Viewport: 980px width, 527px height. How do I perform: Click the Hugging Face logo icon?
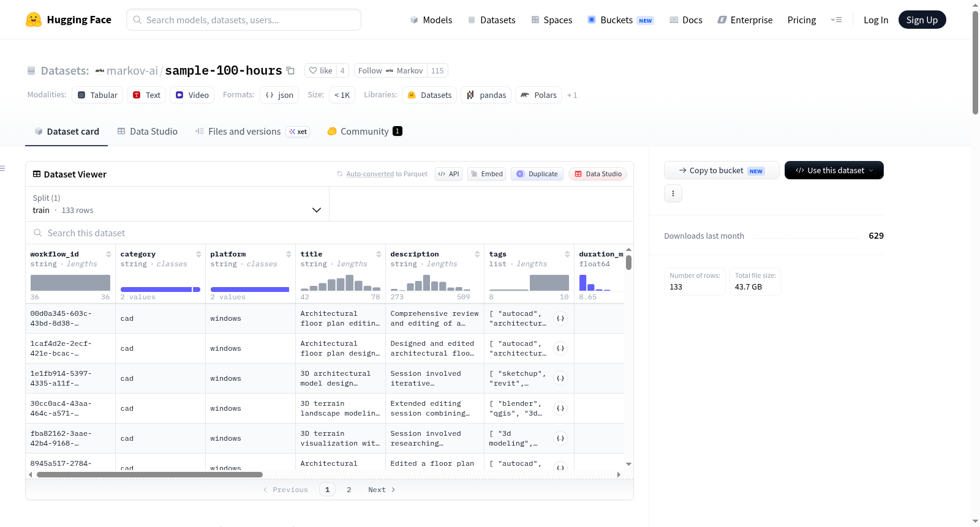click(34, 20)
